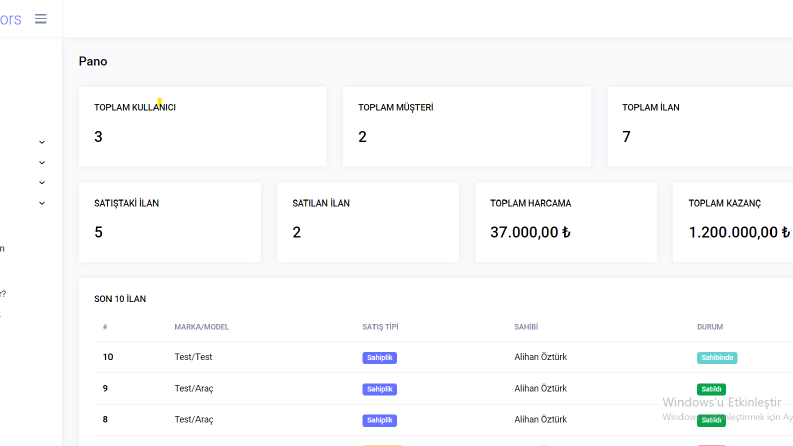Click the SATIŞ TİPİ column header
The height and width of the screenshot is (446, 793).
380,327
